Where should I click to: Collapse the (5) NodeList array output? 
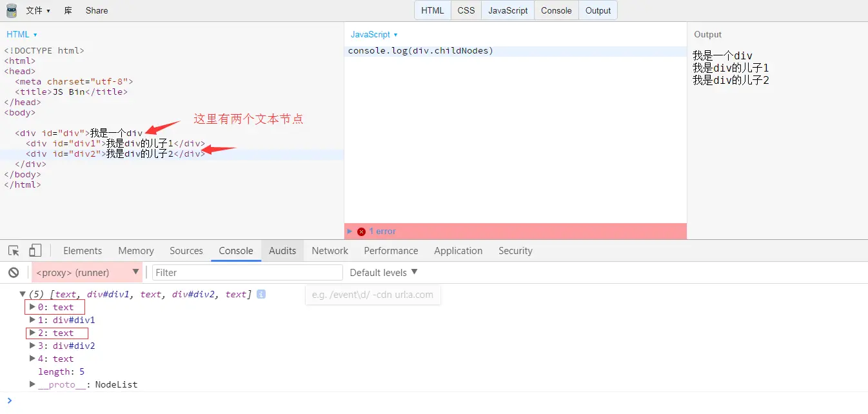[x=23, y=294]
